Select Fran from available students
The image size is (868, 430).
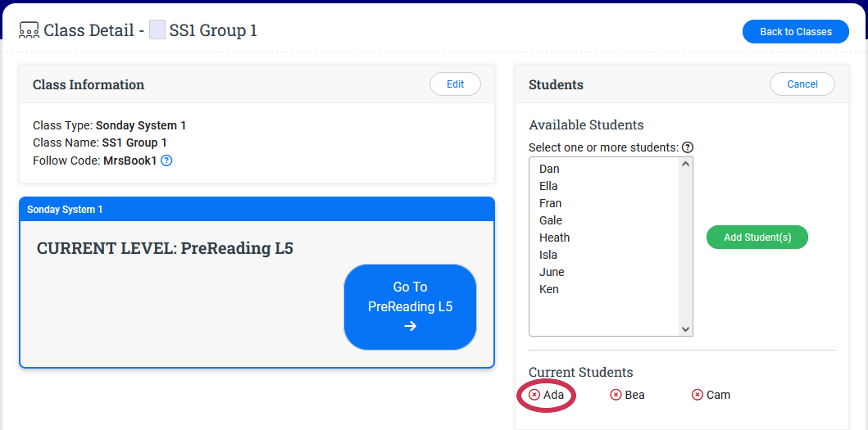click(550, 203)
